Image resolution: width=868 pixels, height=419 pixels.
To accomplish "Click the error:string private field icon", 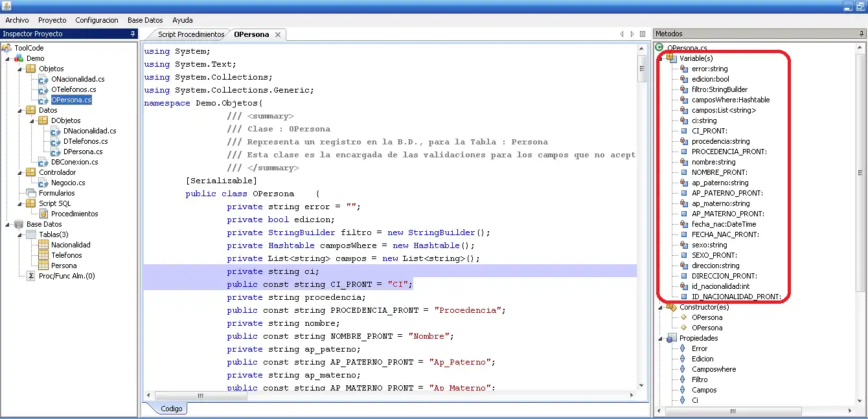I will (684, 69).
